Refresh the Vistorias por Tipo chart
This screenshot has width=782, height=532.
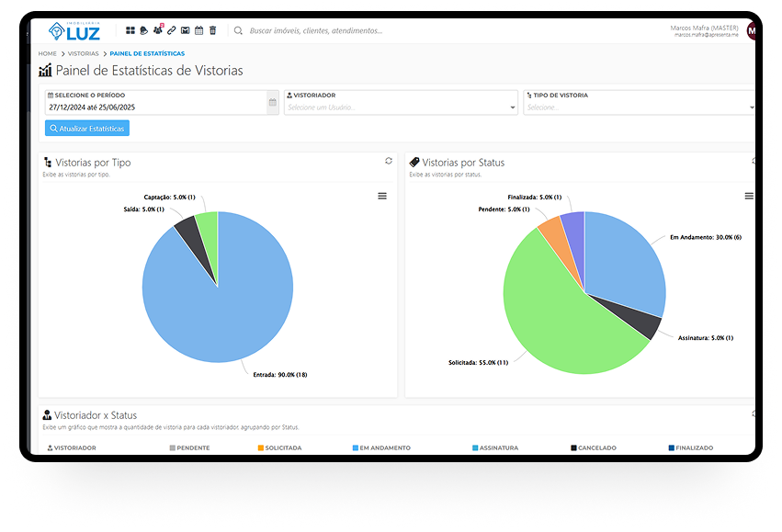click(389, 161)
